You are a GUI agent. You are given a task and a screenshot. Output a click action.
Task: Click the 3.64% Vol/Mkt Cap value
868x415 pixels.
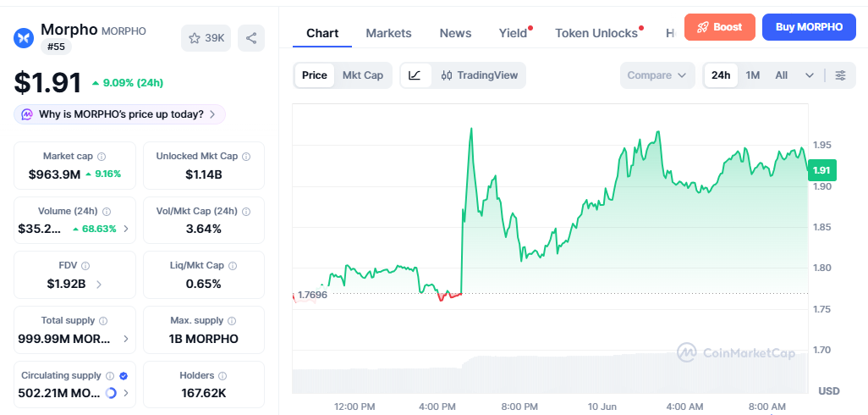(204, 229)
